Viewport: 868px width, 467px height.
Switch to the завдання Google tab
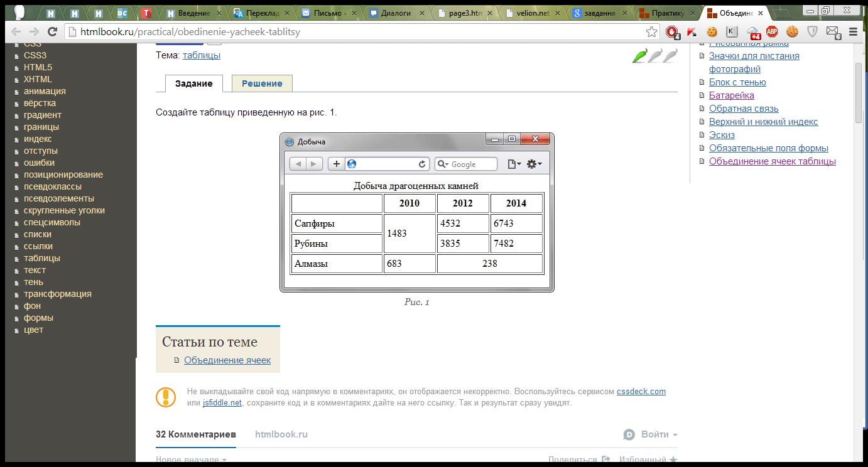pos(600,13)
